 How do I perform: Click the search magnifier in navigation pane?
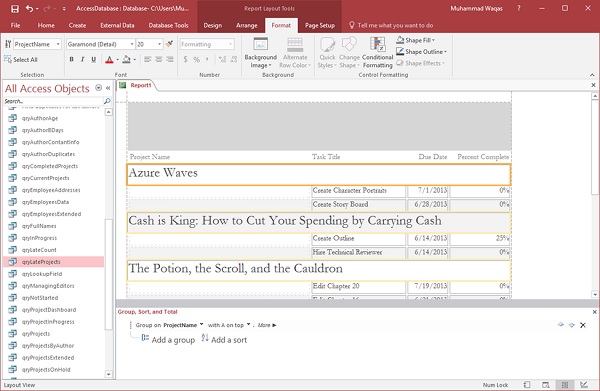(107, 101)
